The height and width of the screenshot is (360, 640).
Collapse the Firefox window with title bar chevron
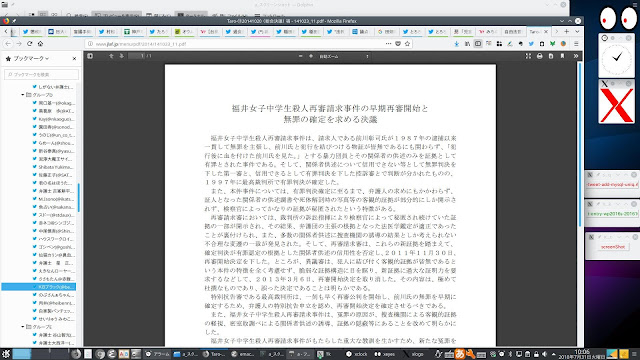click(x=562, y=21)
